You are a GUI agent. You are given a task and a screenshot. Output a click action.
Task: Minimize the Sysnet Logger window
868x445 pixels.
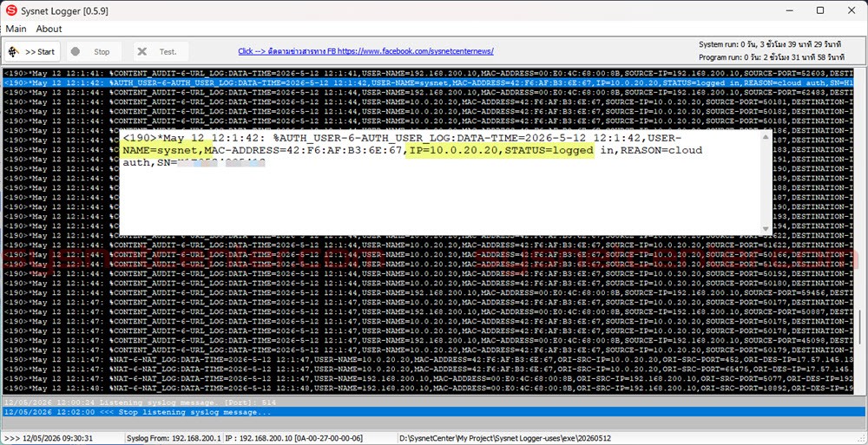pyautogui.click(x=791, y=10)
